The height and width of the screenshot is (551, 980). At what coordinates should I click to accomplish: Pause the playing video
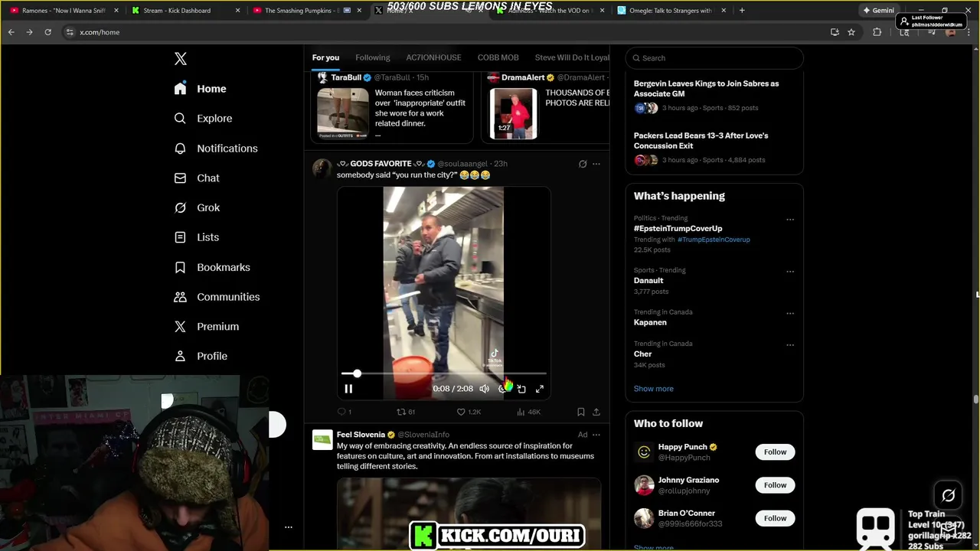coord(348,389)
